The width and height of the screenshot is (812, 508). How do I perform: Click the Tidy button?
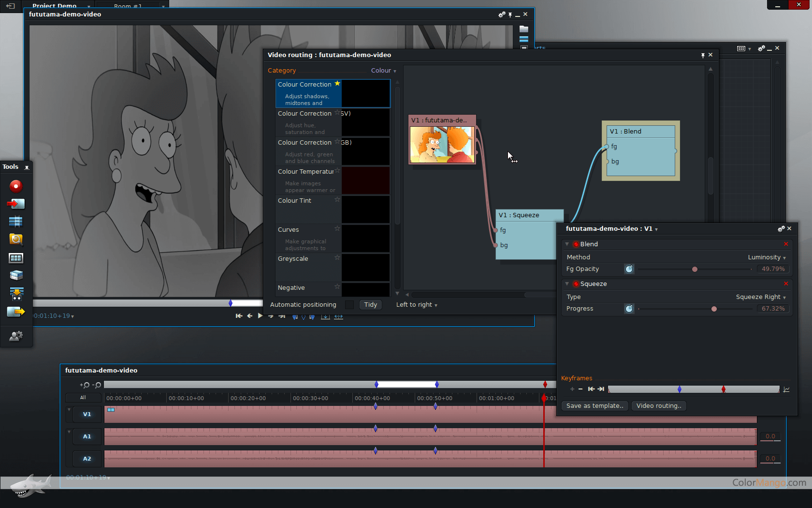click(x=371, y=305)
